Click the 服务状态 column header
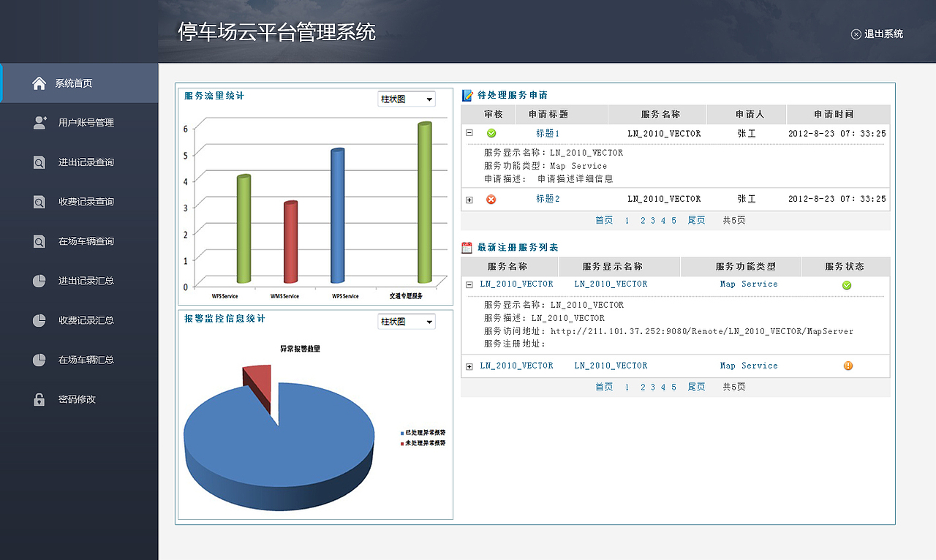Viewport: 936px width, 560px height. tap(846, 267)
